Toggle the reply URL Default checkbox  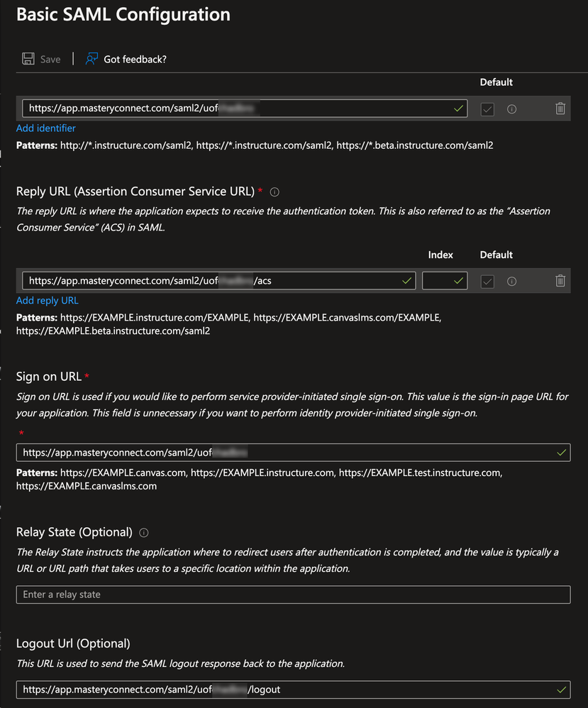coord(487,282)
